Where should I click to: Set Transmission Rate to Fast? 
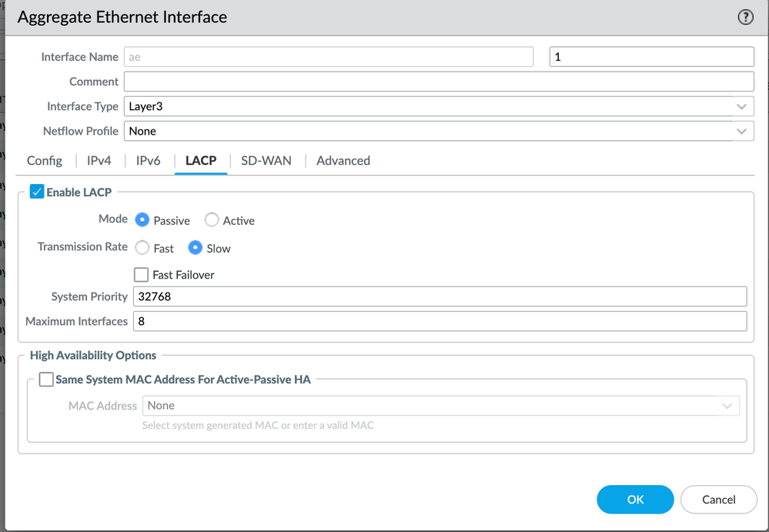tap(142, 248)
